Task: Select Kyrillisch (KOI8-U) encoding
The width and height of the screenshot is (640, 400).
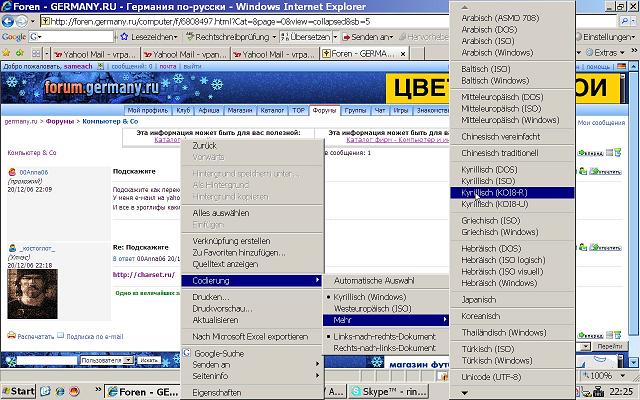Action: pos(512,204)
